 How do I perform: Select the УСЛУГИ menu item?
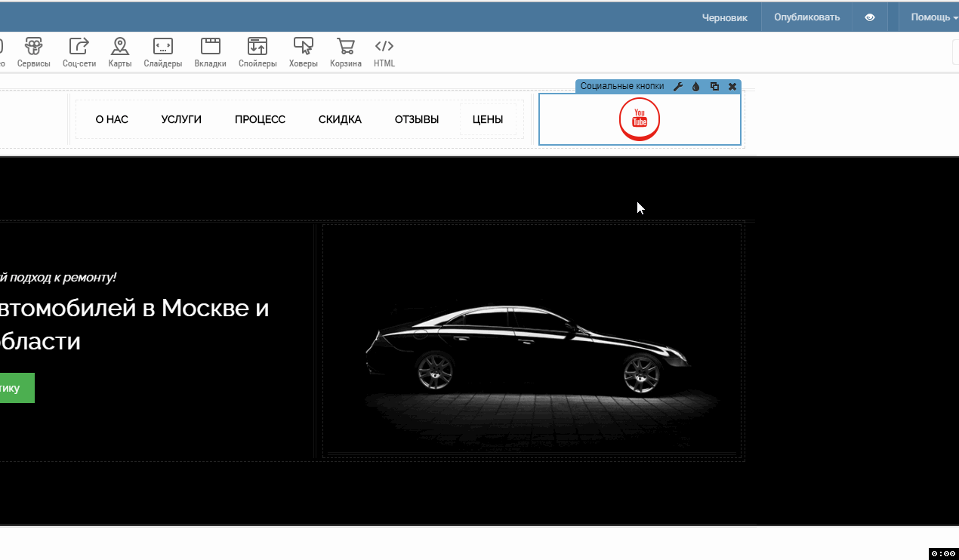click(181, 119)
